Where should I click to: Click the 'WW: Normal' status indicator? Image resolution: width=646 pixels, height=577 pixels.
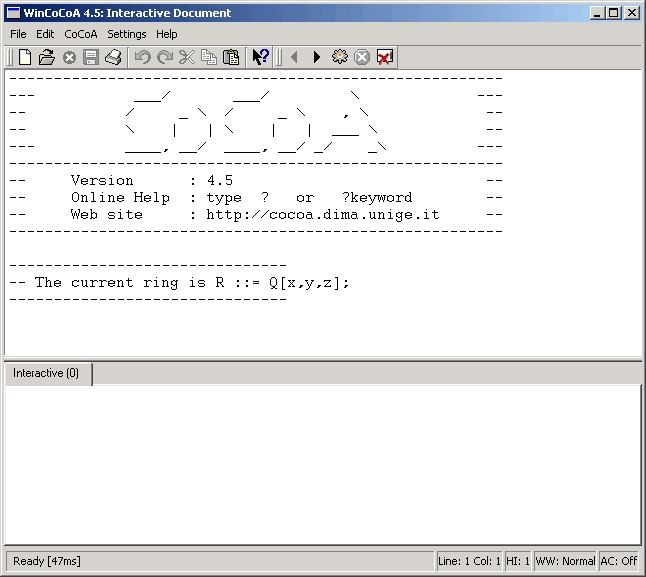(565, 561)
